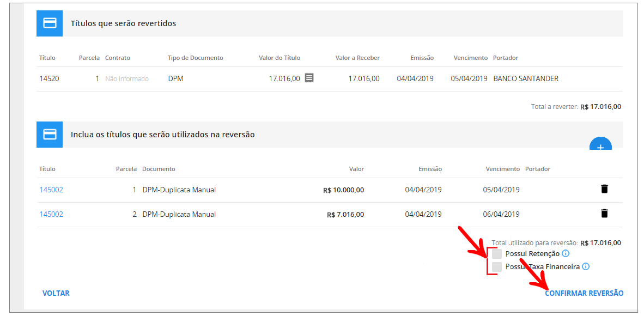
Task: Click the VOLTAR button
Action: point(56,293)
